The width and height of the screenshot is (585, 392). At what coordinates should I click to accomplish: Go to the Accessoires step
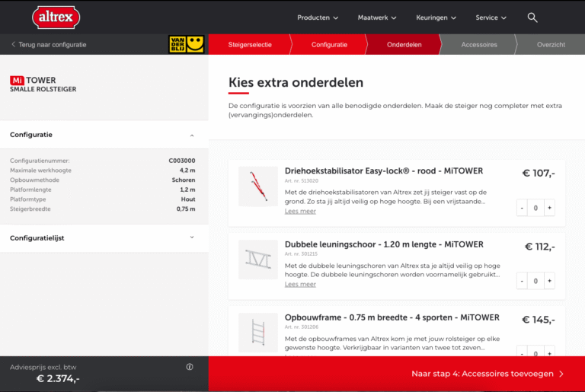(479, 44)
